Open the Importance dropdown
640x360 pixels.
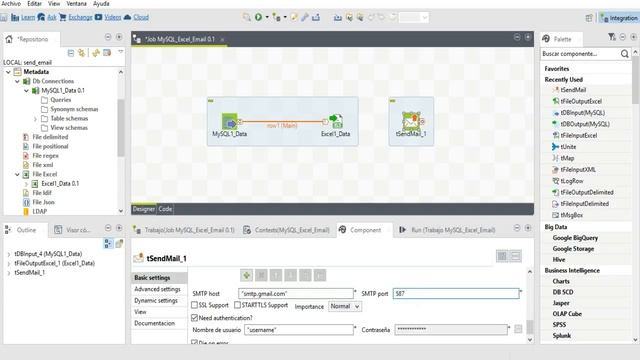[345, 307]
